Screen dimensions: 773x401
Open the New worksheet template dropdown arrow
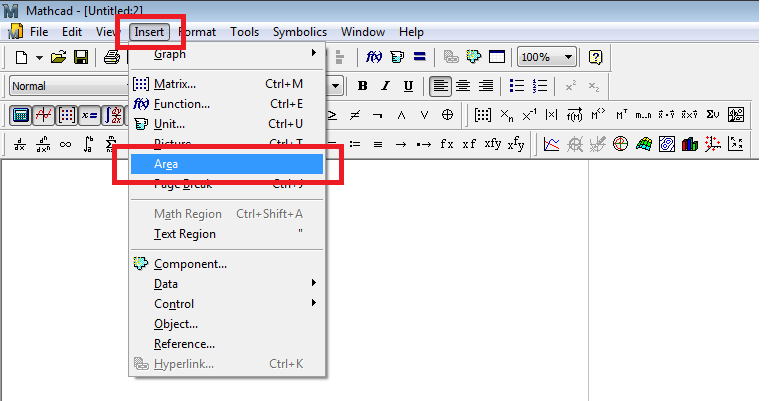click(x=39, y=58)
